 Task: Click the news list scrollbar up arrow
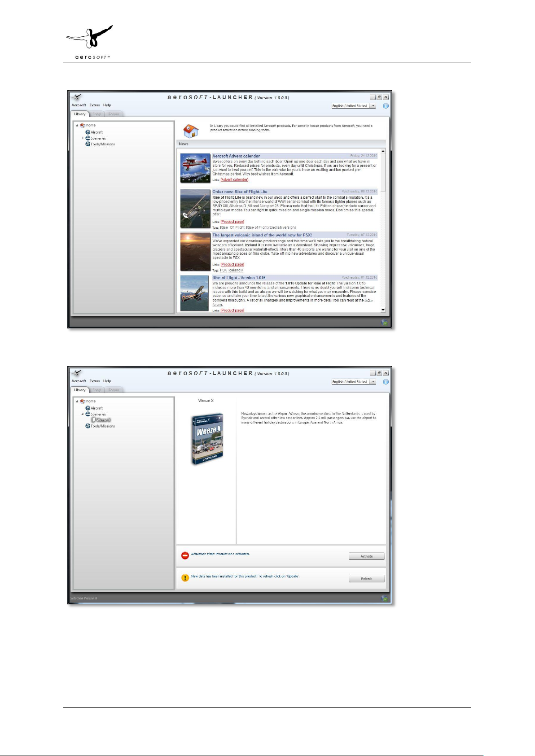pyautogui.click(x=383, y=151)
